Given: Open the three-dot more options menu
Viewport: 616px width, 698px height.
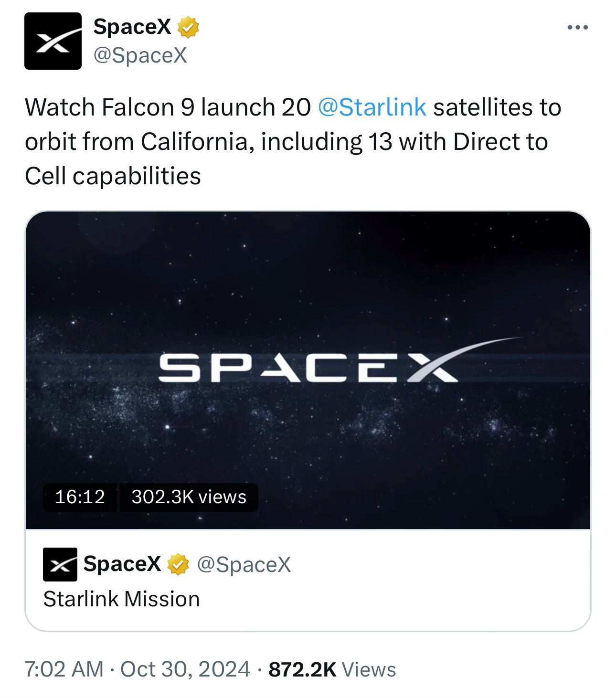Looking at the screenshot, I should [x=578, y=27].
